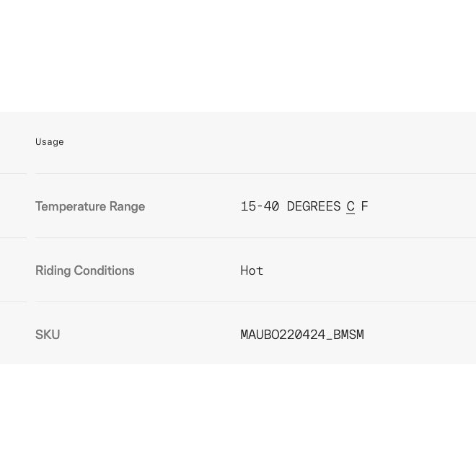
Task: Click the SKU code MAUBO220424_BMSM
Action: point(302,335)
